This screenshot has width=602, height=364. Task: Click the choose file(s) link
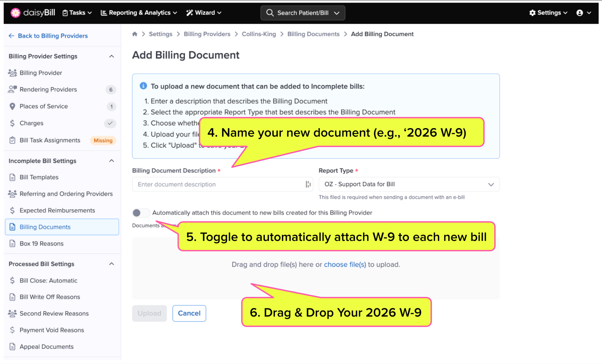coord(345,264)
